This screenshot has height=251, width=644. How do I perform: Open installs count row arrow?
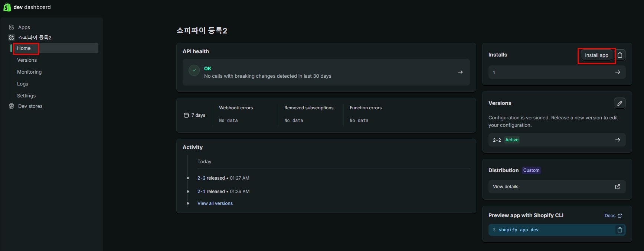point(617,72)
